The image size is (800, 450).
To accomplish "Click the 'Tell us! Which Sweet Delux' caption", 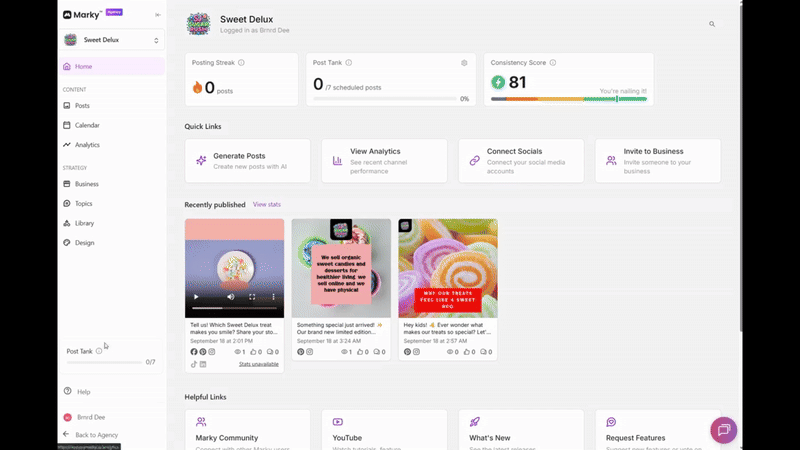I will coord(234,329).
